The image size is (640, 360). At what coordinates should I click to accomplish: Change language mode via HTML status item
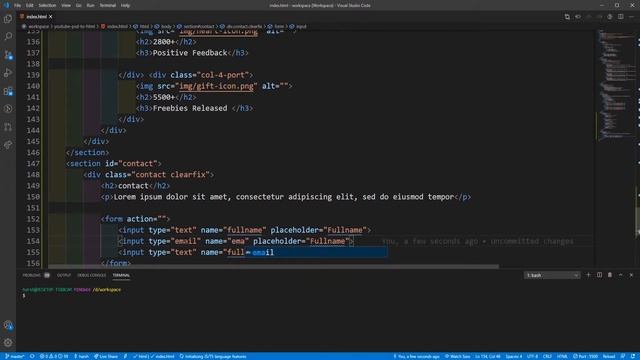[x=562, y=356]
